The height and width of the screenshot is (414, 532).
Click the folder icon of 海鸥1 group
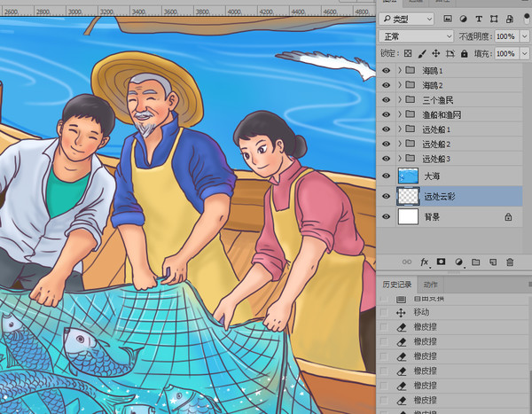pyautogui.click(x=411, y=70)
